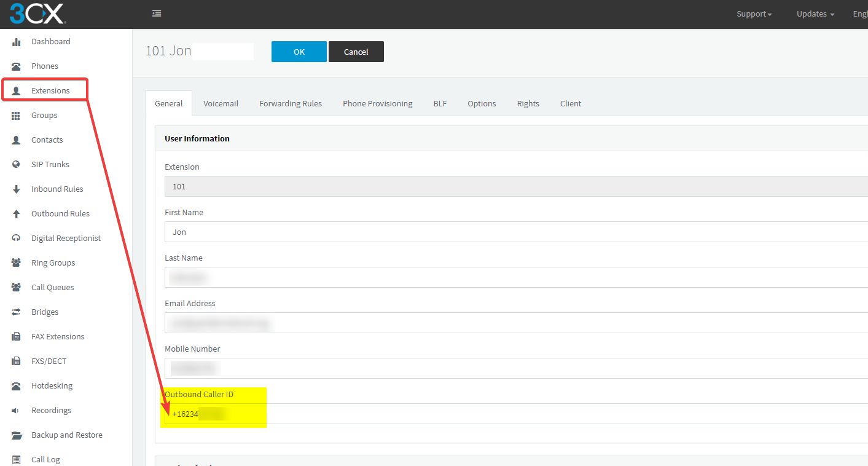Go to Extensions using its person icon
Viewport: 868px width, 466px height.
pyautogui.click(x=17, y=91)
